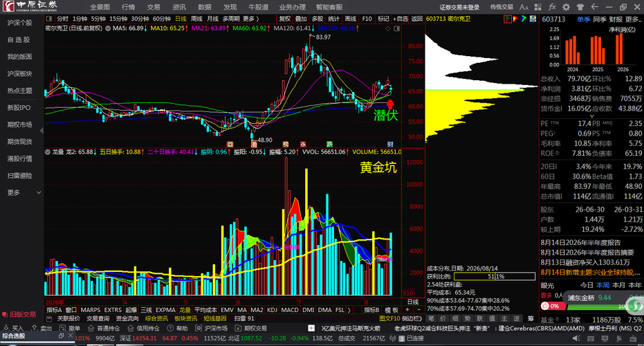The height and width of the screenshot is (346, 644).
Task: Open the 资讯 menu
Action: (x=179, y=7)
